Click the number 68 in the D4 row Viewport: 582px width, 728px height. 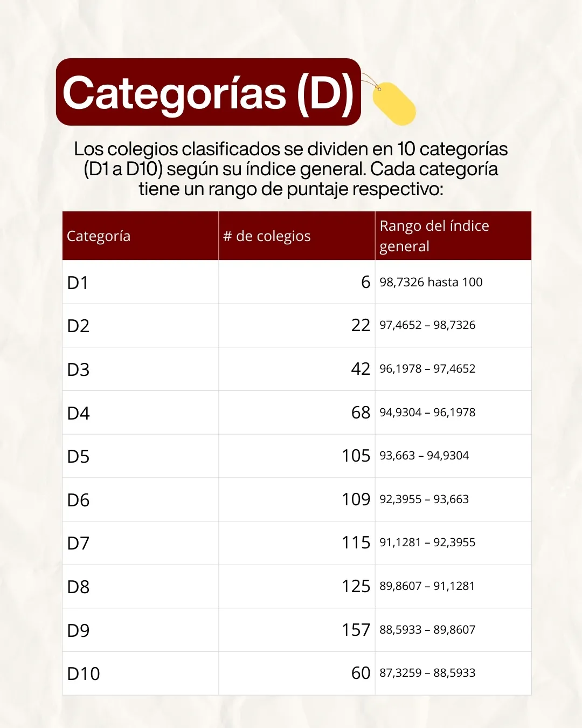pyautogui.click(x=361, y=413)
